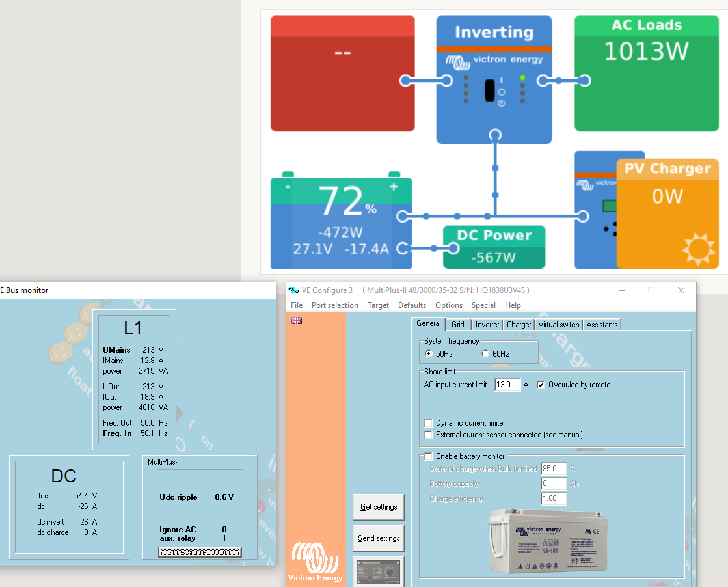Open the DC Power -567W tile
728x587 pixels.
pos(494,247)
